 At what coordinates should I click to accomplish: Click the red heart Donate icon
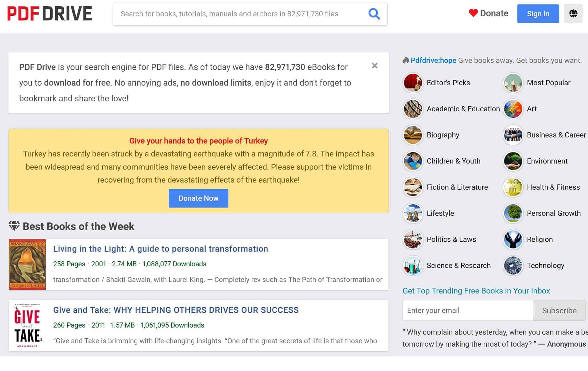[473, 13]
